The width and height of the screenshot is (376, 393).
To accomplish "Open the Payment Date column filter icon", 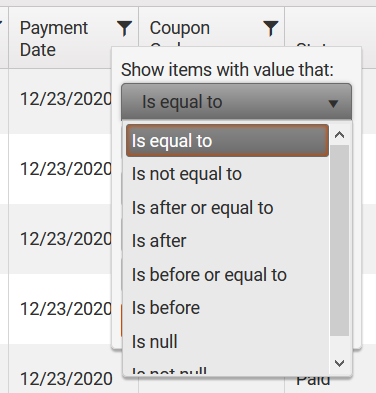I will click(124, 28).
